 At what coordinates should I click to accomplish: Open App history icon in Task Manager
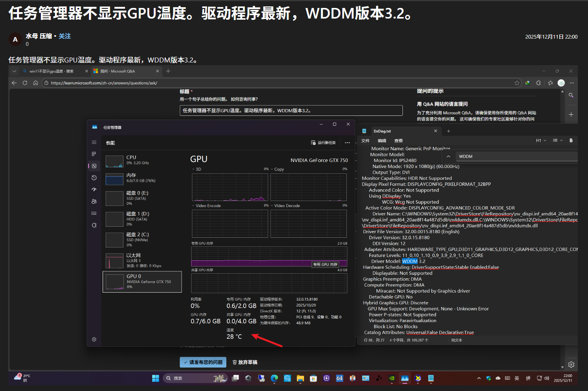coord(94,178)
